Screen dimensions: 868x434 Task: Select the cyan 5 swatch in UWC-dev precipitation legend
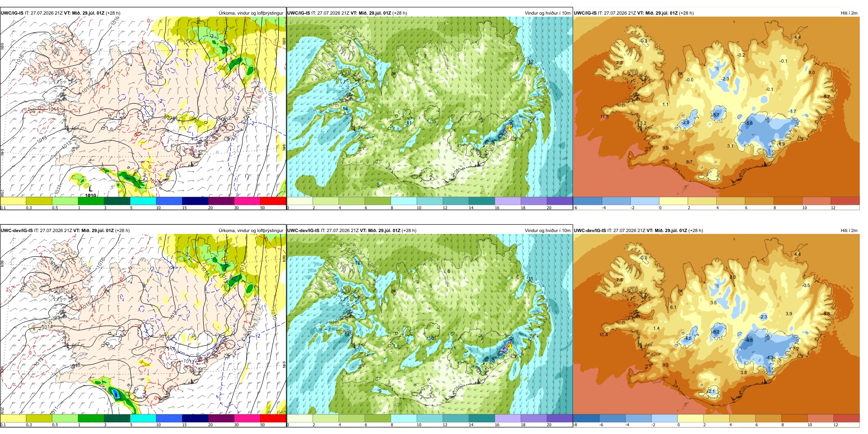tap(143, 418)
